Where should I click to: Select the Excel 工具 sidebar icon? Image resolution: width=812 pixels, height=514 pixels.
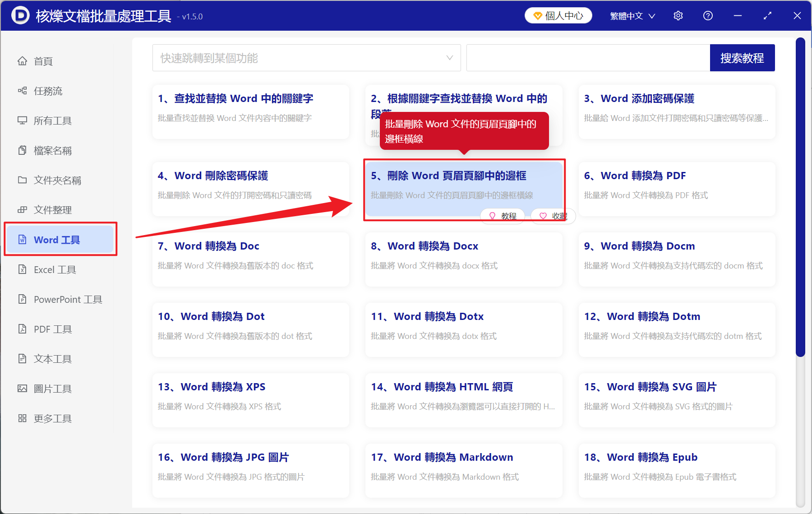tap(23, 269)
